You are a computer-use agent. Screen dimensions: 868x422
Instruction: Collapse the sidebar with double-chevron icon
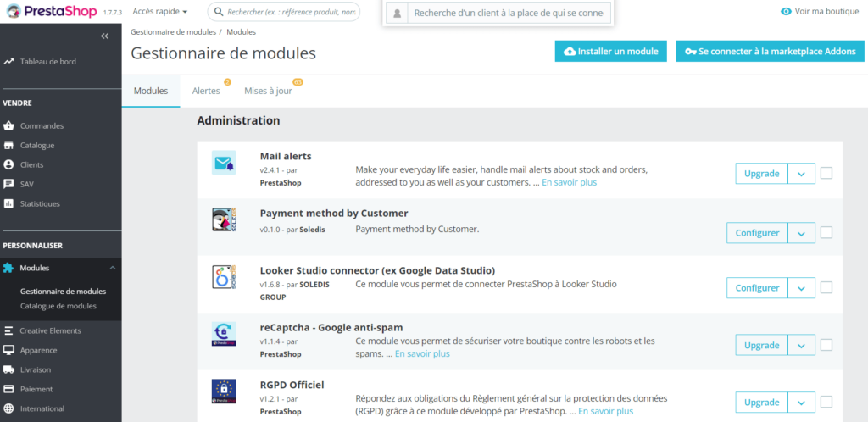tap(104, 36)
